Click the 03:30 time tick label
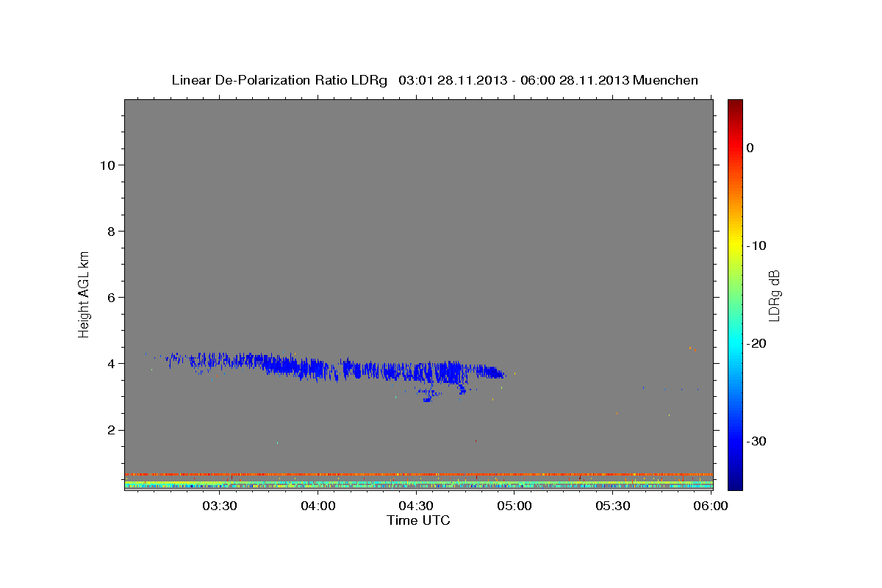Viewport: 882px width, 588px height. 219,506
